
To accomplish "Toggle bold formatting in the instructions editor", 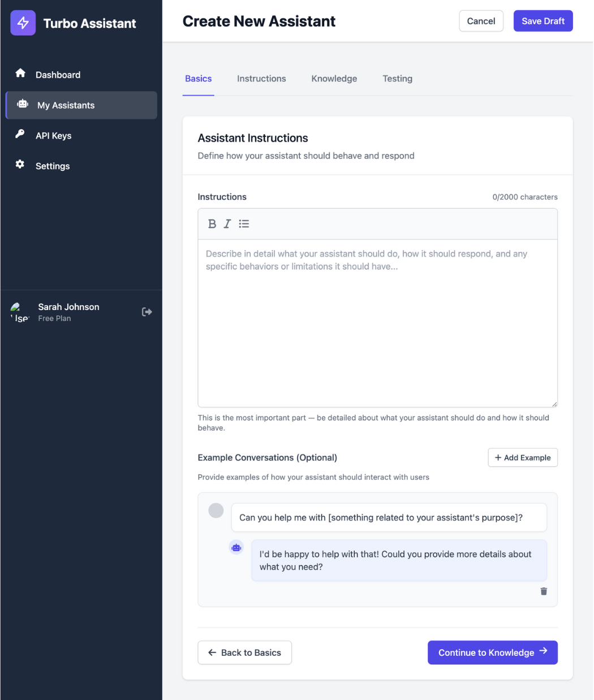I will 212,224.
